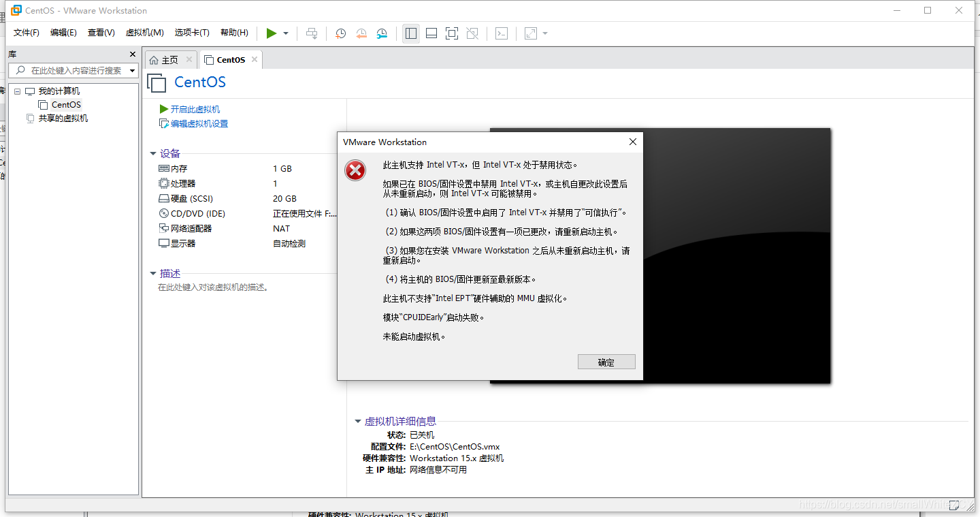Click the VMware icon in title bar
This screenshot has width=980, height=517.
point(16,10)
